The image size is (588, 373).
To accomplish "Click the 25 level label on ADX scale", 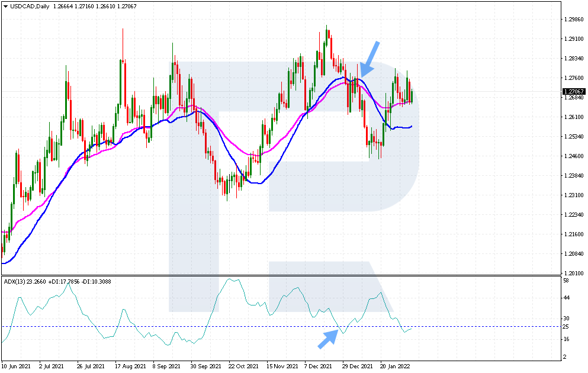I will click(566, 327).
